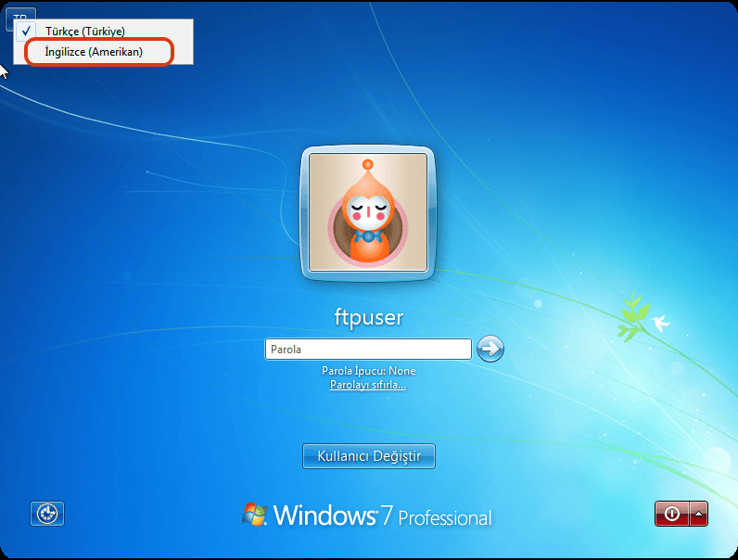Submit password with the arrow button
Image resolution: width=738 pixels, height=560 pixels.
coord(490,350)
